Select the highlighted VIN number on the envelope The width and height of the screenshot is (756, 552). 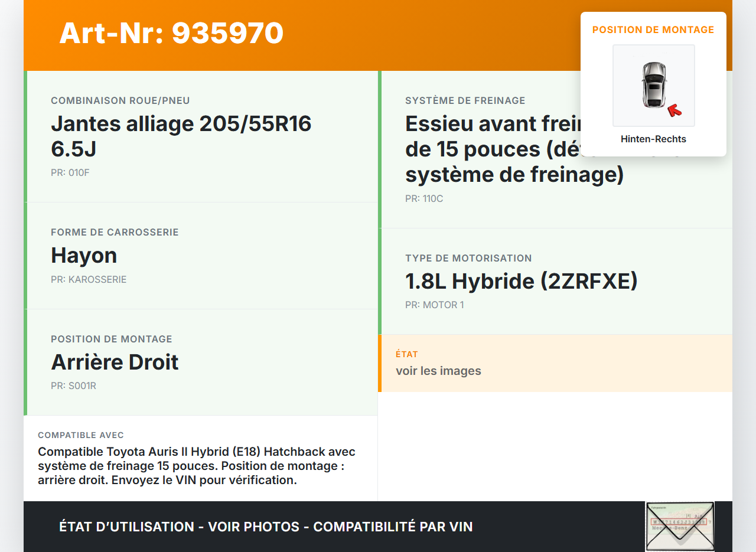click(679, 522)
